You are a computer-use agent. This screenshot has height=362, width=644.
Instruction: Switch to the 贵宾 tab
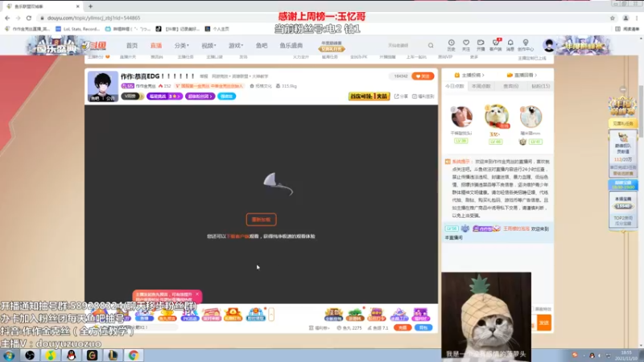click(x=511, y=86)
